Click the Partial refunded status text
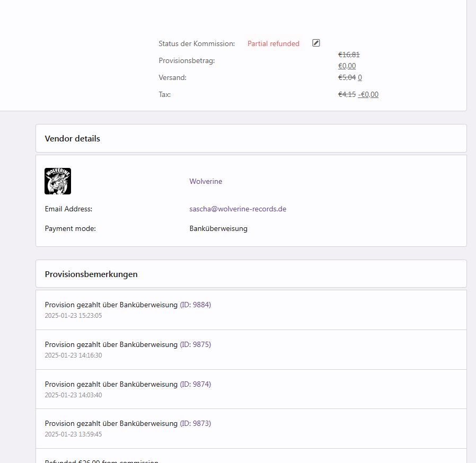This screenshot has height=463, width=476. pyautogui.click(x=273, y=43)
